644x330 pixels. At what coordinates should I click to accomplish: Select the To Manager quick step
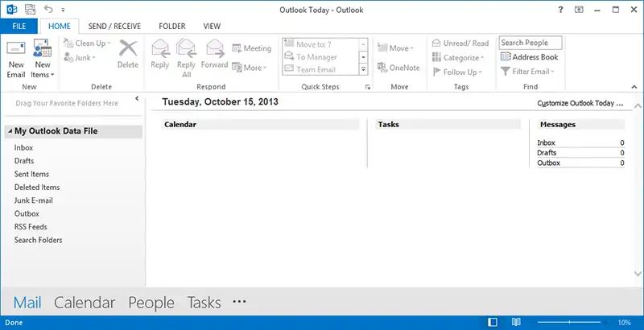click(320, 56)
